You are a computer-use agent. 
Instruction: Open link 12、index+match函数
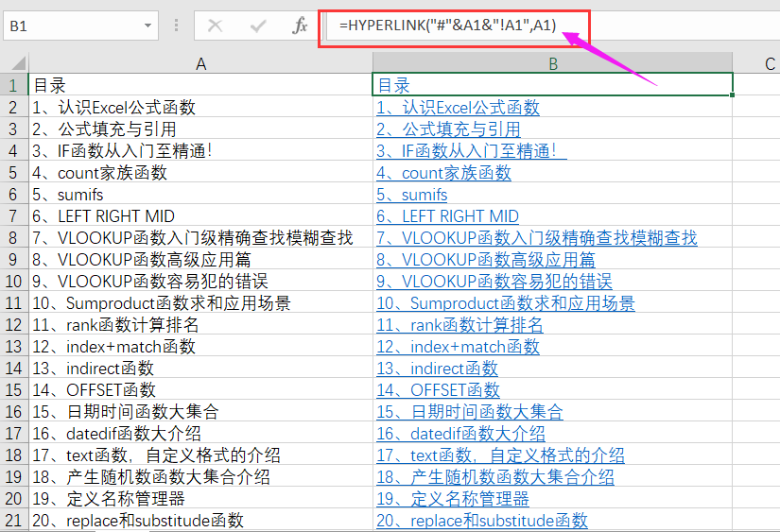(458, 347)
